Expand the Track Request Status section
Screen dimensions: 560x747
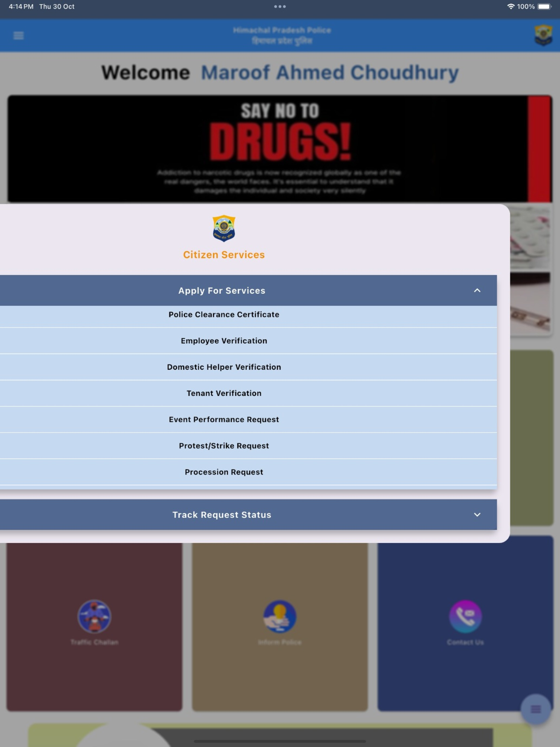[249, 515]
